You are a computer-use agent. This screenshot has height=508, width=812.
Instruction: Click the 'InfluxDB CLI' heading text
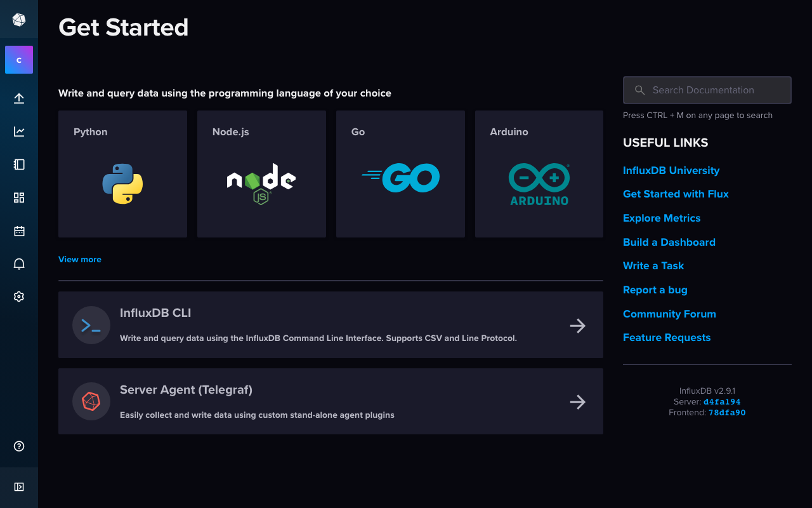(x=155, y=312)
